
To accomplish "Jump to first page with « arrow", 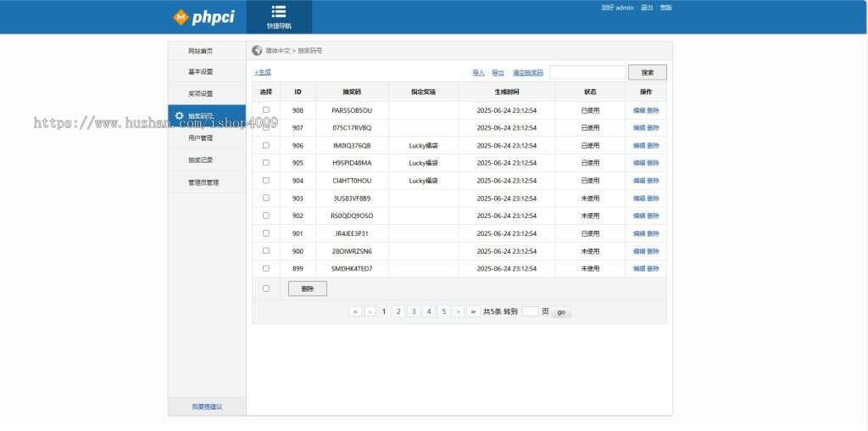I will pos(355,312).
